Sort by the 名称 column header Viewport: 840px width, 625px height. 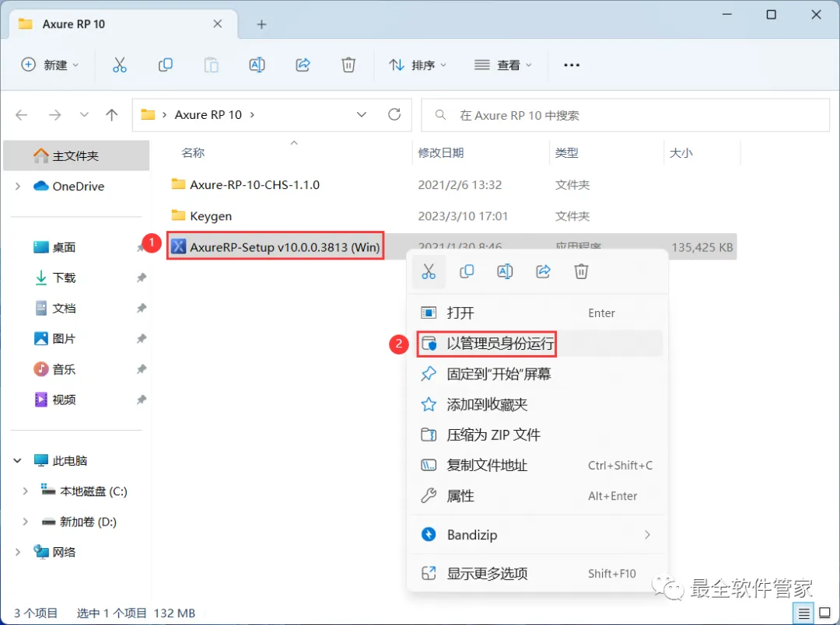192,152
